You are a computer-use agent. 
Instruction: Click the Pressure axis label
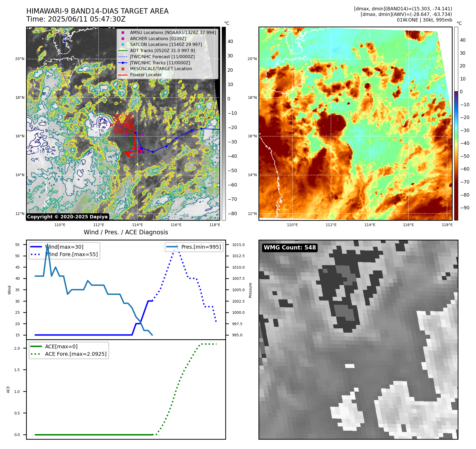point(250,290)
